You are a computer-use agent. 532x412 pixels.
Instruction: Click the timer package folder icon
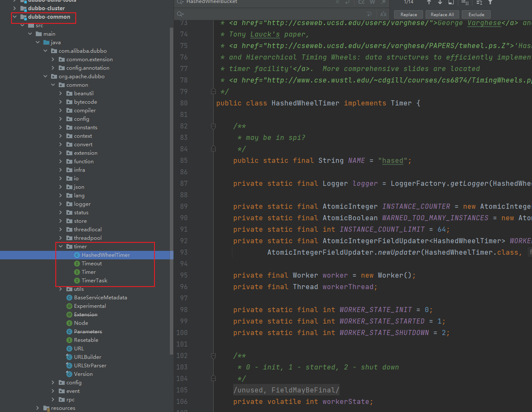point(69,247)
